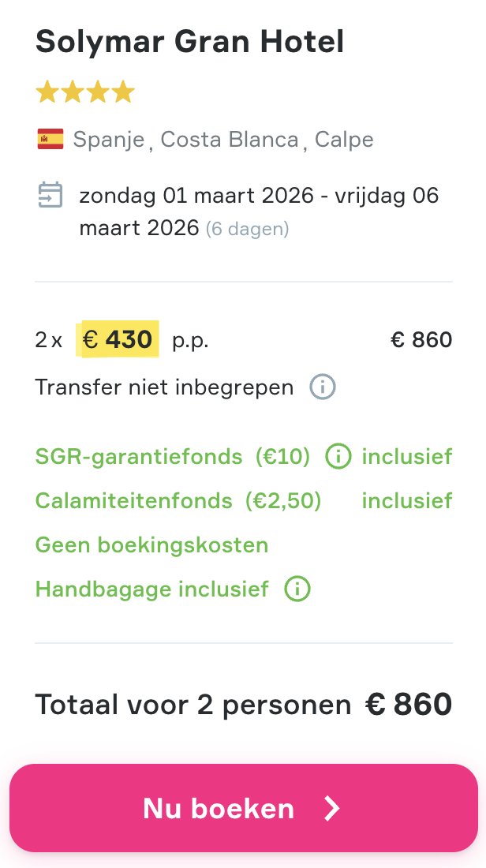Image resolution: width=486 pixels, height=868 pixels.
Task: Select the fourth rating star
Action: pyautogui.click(x=124, y=92)
